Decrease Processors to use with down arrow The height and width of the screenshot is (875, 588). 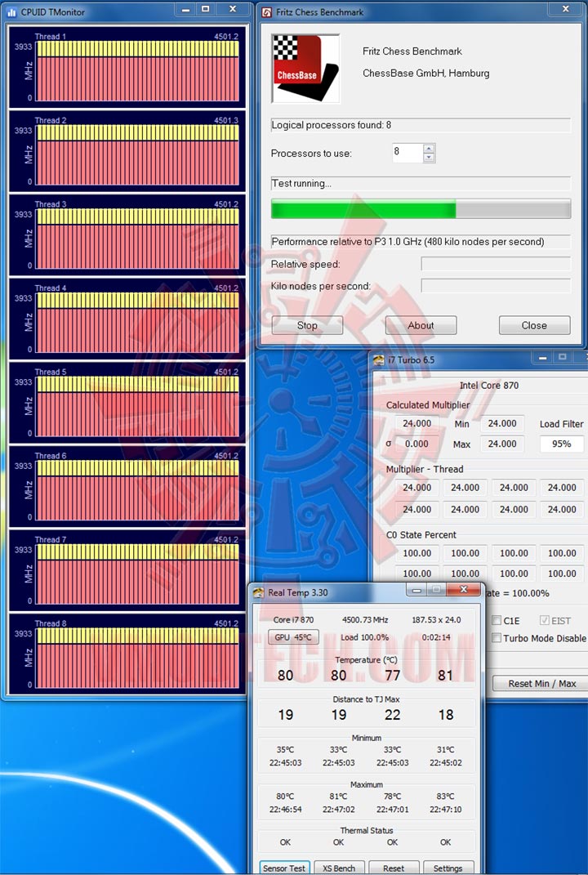[x=429, y=158]
